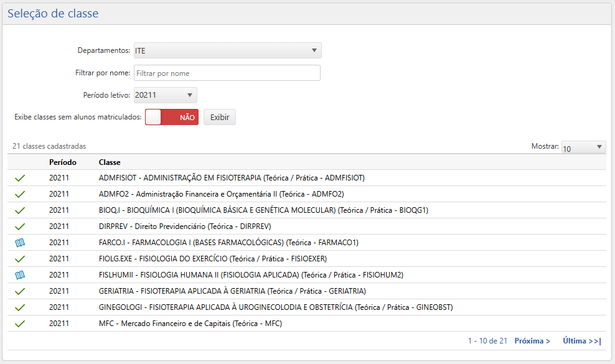Click the checkmark icon for BIOQ.I row
Viewport: 615px width, 364px height.
pyautogui.click(x=20, y=210)
